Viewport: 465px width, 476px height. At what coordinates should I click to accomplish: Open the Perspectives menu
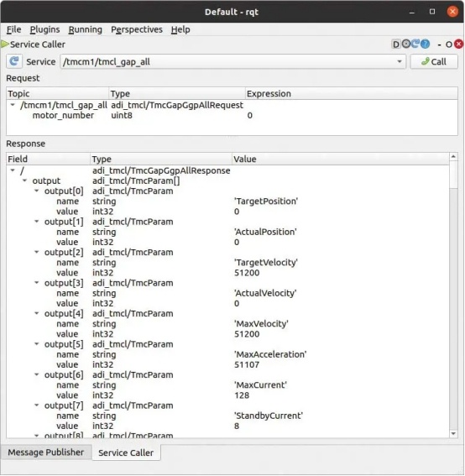(137, 29)
